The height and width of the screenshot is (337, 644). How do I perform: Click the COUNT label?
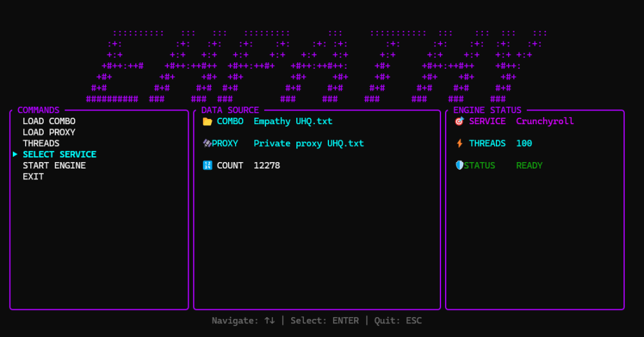(230, 166)
